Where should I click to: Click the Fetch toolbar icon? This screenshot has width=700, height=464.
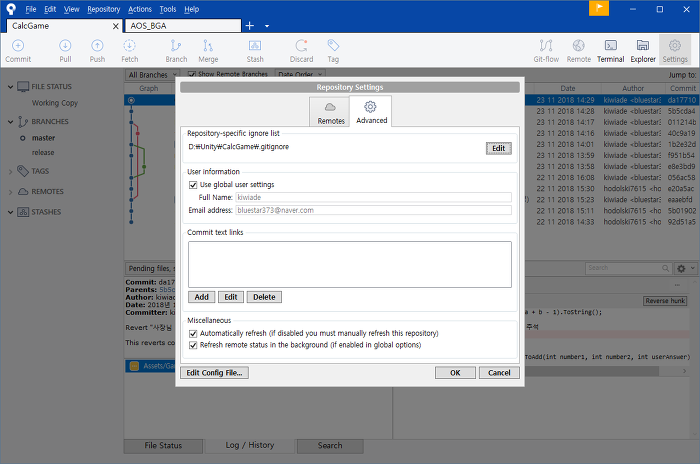(x=129, y=51)
